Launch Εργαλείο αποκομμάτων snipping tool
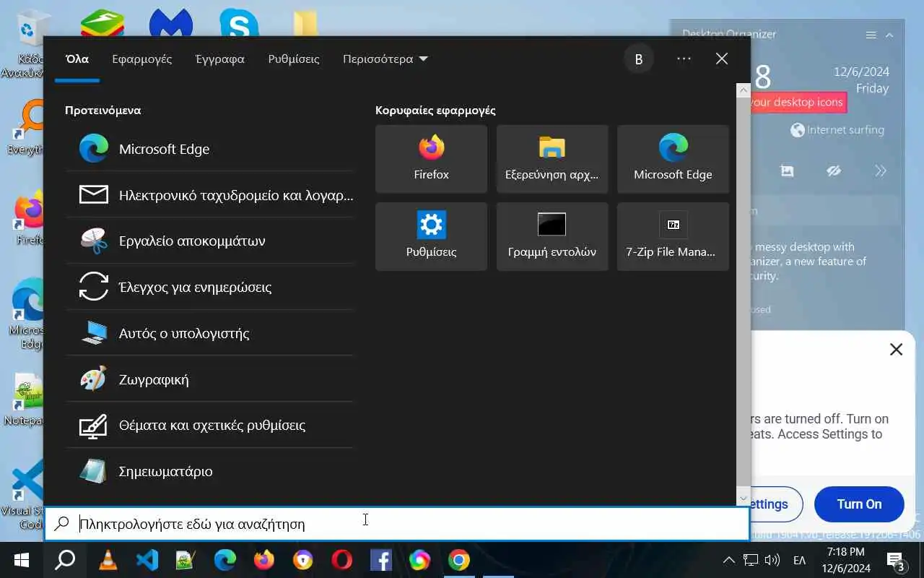 coord(209,241)
